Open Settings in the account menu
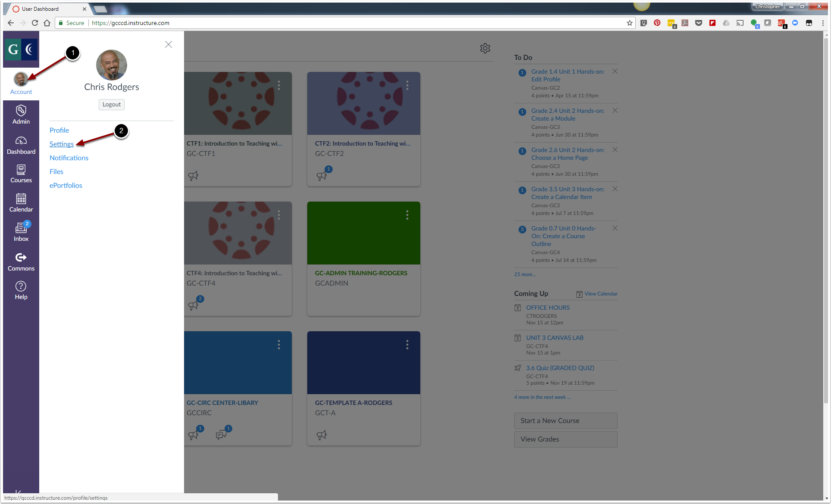Image resolution: width=831 pixels, height=504 pixels. (x=61, y=144)
